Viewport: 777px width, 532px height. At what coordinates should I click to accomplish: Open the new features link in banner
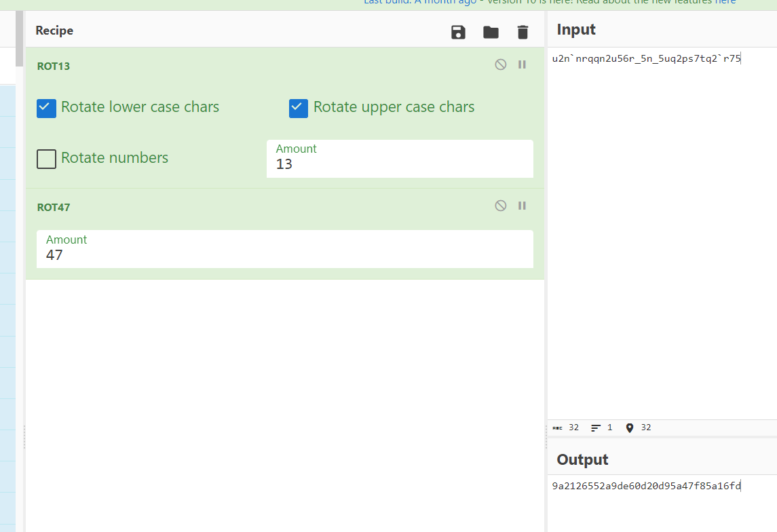[725, 3]
